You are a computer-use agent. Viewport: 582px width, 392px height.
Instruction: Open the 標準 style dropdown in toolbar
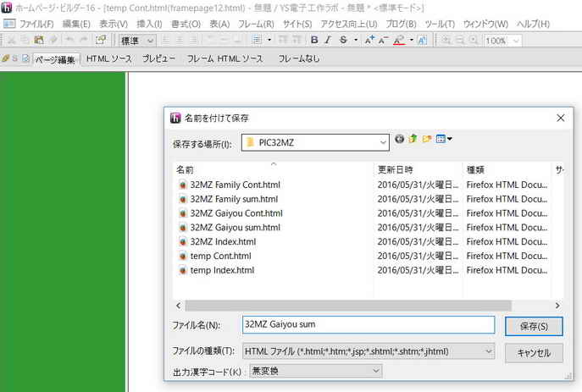tap(150, 40)
